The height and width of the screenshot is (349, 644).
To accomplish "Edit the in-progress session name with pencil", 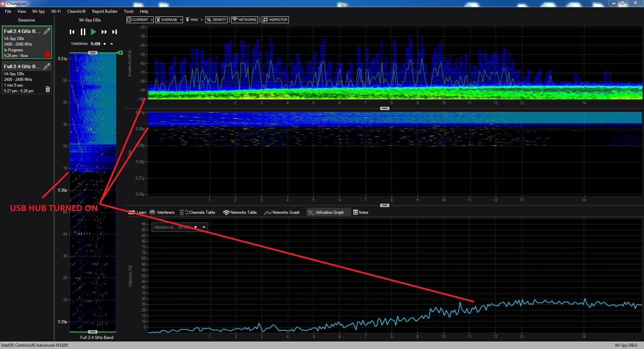I will click(47, 31).
